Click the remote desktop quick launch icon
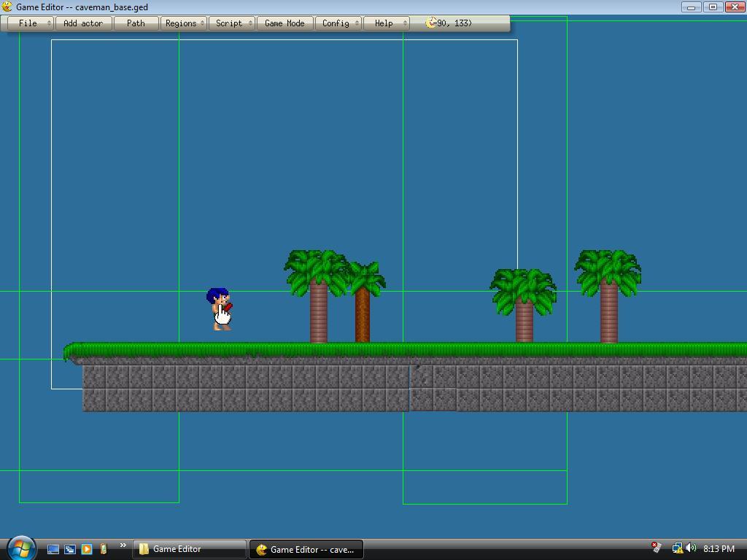 (69, 549)
